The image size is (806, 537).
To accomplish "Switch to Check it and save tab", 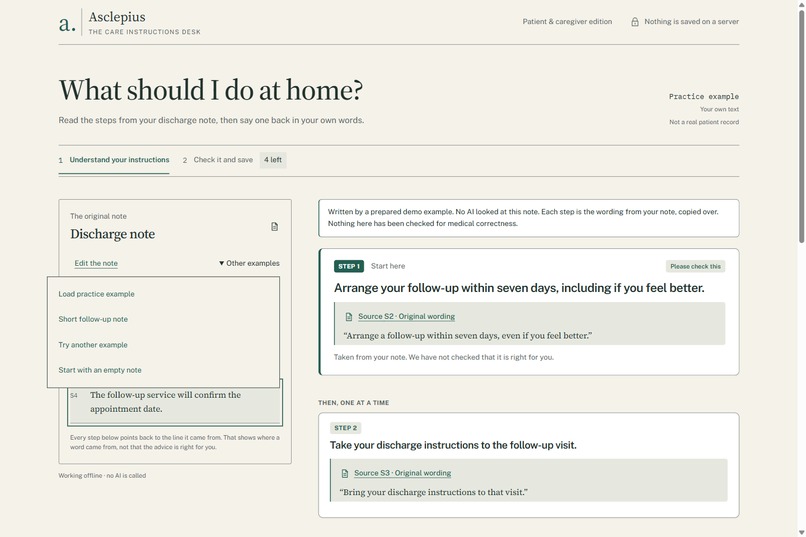I will point(218,160).
